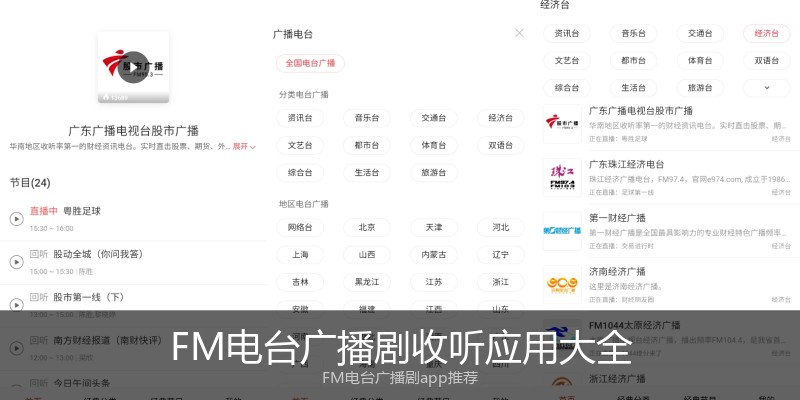This screenshot has height=400, width=800.
Task: Expand more categories with the chevron chip
Action: pos(767,88)
